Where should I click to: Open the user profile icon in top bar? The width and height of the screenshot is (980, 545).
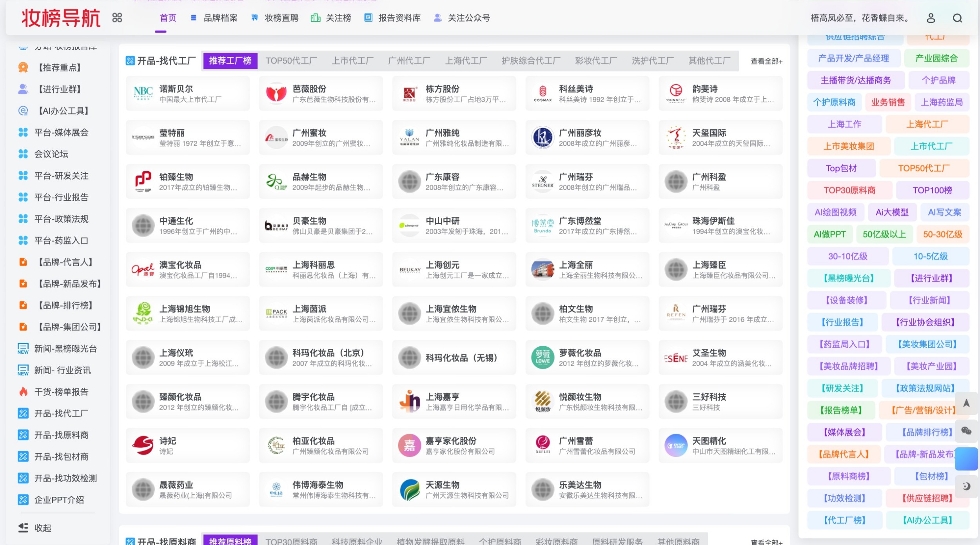(x=931, y=18)
